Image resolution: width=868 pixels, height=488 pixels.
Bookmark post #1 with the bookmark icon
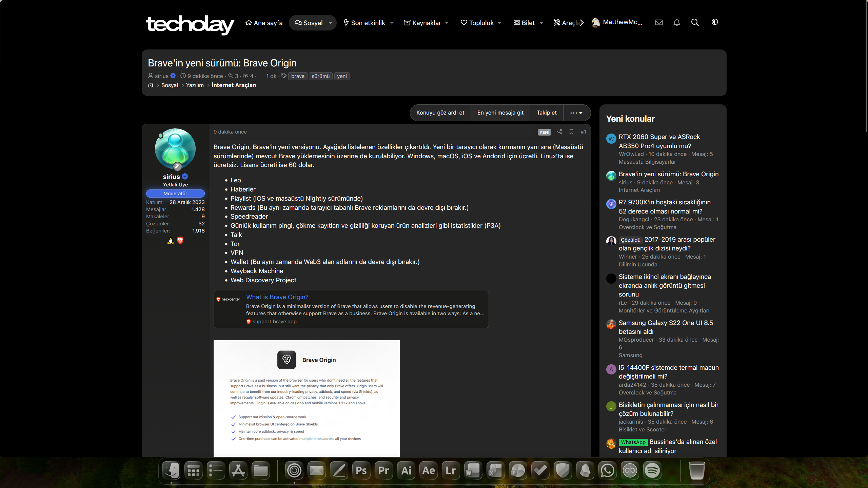pyautogui.click(x=571, y=132)
